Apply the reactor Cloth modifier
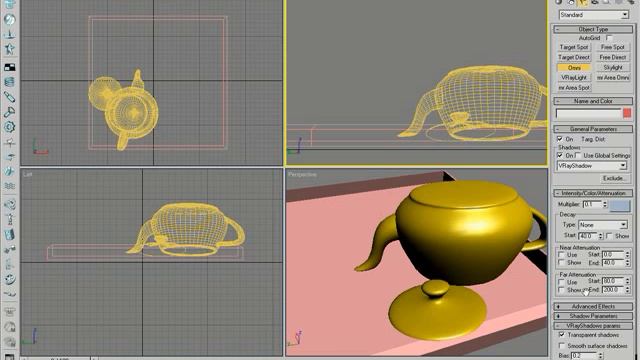This screenshot has height=360, width=640. [x=9, y=312]
